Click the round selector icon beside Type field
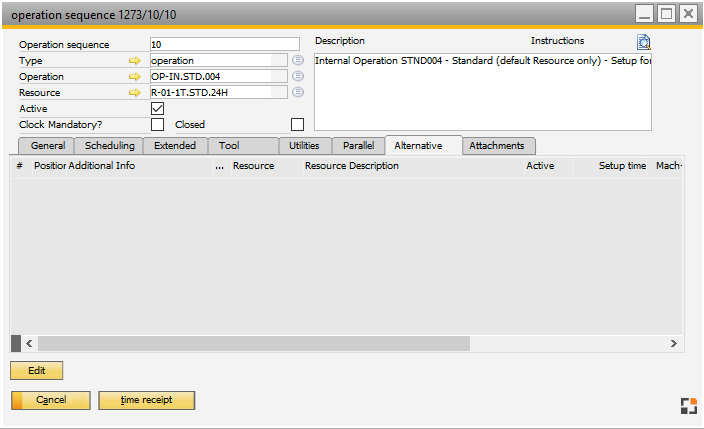The width and height of the screenshot is (704, 429). 297,60
